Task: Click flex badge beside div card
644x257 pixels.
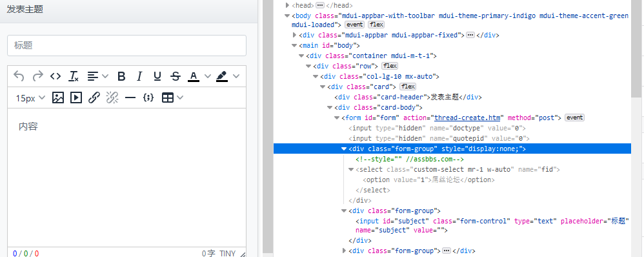Action: coord(407,87)
